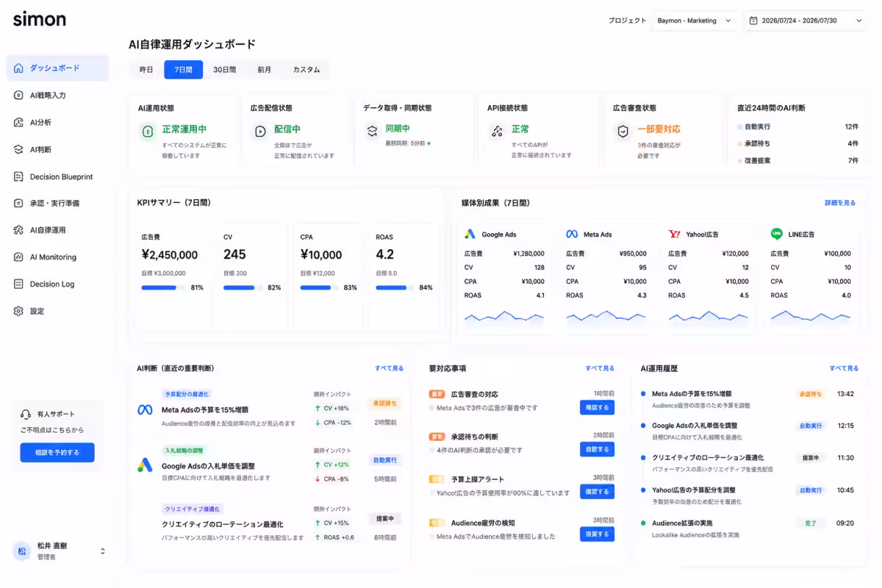
Task: Click the CV 82% progress bar
Action: click(243, 288)
